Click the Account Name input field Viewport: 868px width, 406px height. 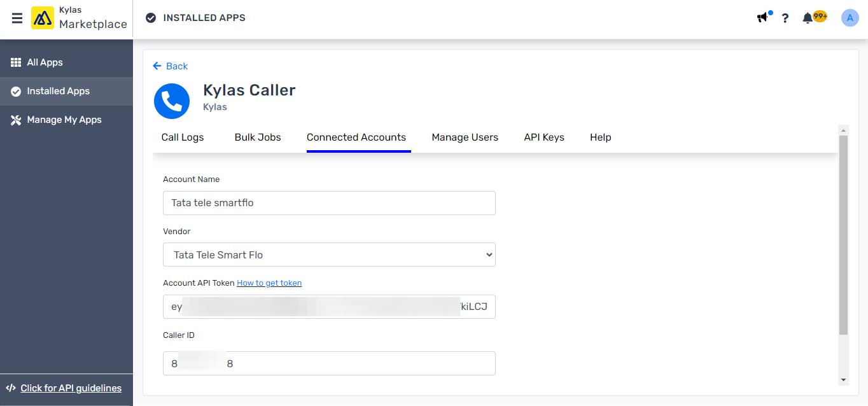point(329,203)
